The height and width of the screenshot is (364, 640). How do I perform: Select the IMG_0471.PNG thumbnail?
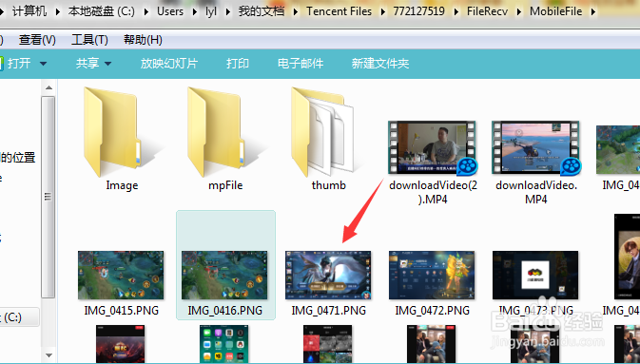click(328, 275)
